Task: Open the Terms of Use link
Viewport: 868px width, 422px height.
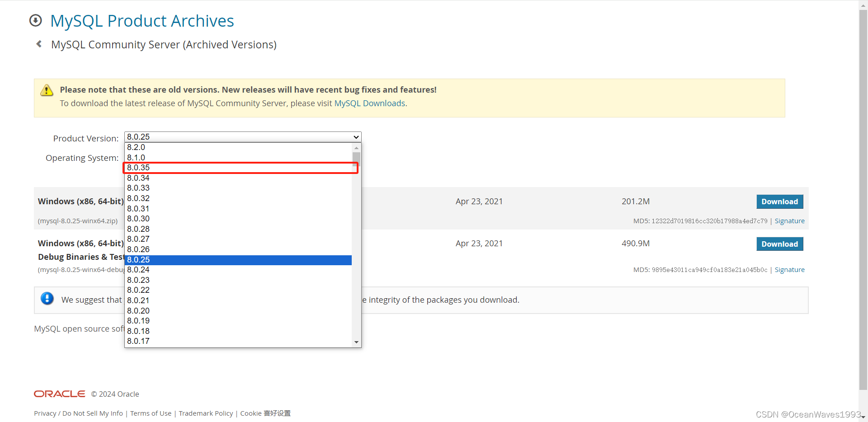Action: pyautogui.click(x=151, y=413)
